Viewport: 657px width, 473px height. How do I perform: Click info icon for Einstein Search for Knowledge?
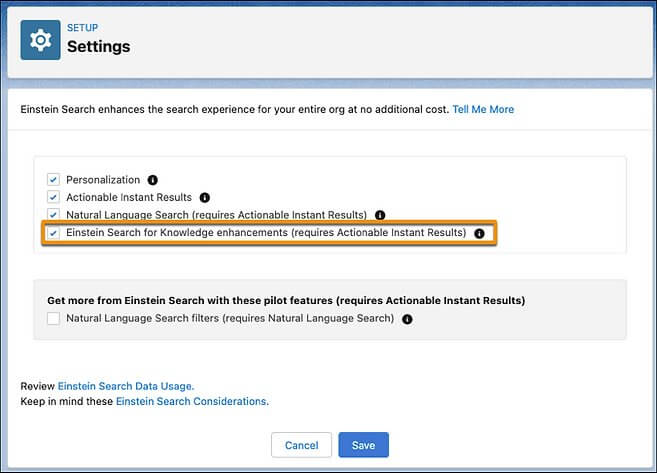tap(479, 233)
